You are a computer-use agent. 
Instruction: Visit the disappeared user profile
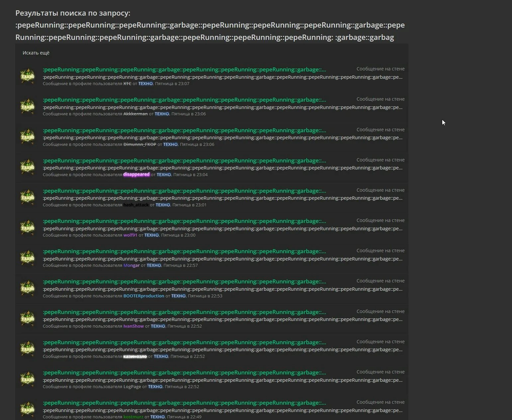[136, 175]
